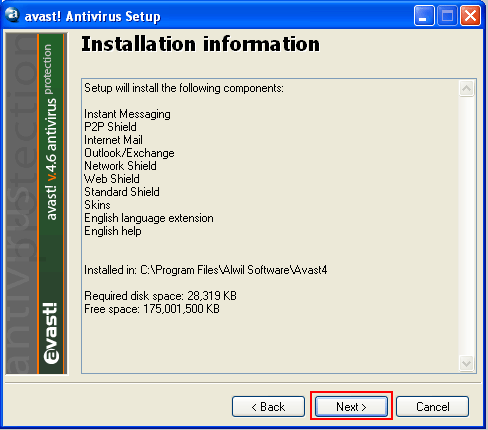488x430 pixels.
Task: Click the 'English language extension' line
Action: (x=149, y=218)
